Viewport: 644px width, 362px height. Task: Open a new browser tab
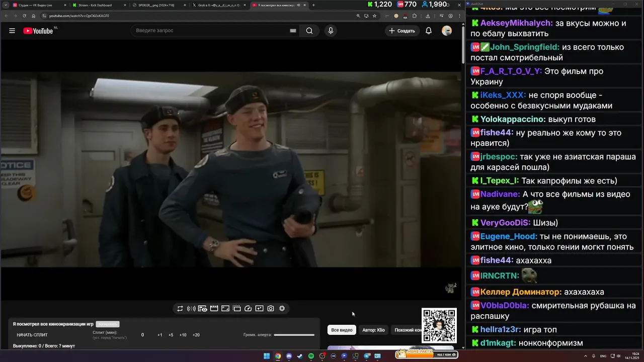coord(313,5)
